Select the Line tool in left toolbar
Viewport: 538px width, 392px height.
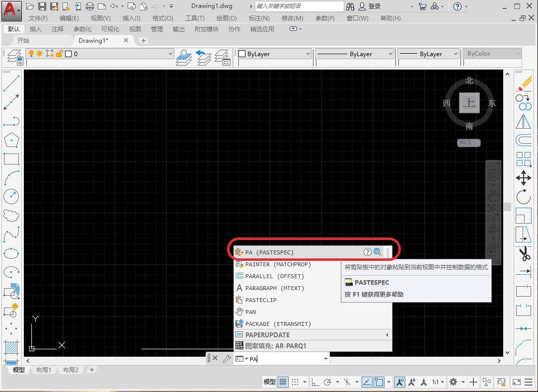tap(11, 83)
